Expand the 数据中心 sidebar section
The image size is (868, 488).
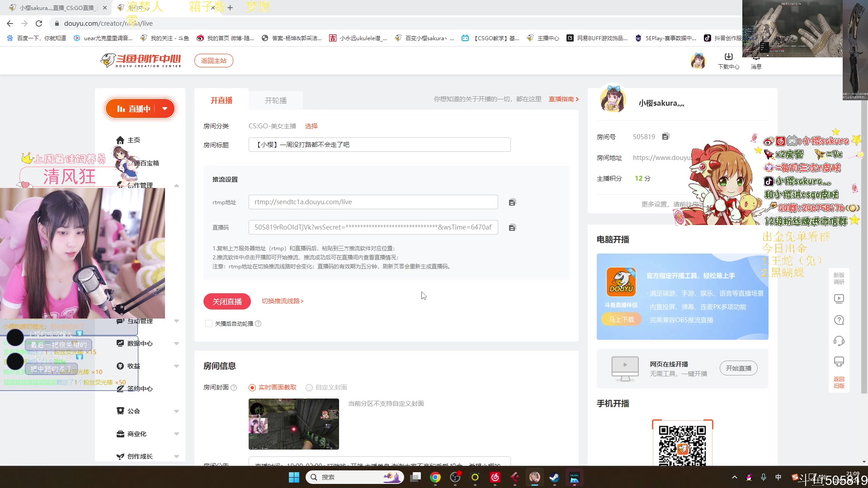click(176, 343)
